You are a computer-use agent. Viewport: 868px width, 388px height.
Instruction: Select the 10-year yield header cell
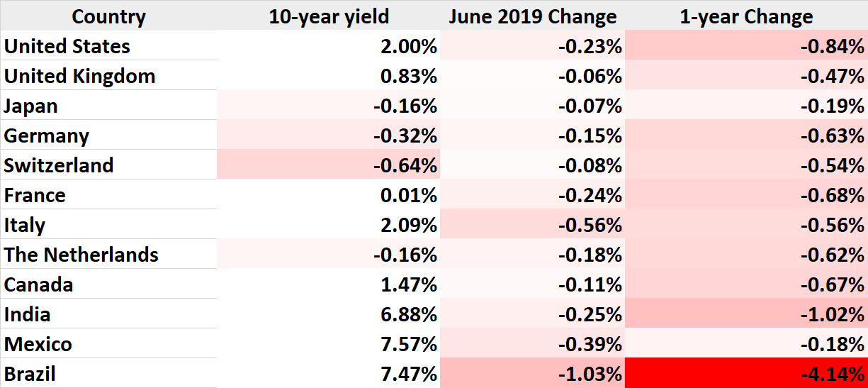pos(328,16)
